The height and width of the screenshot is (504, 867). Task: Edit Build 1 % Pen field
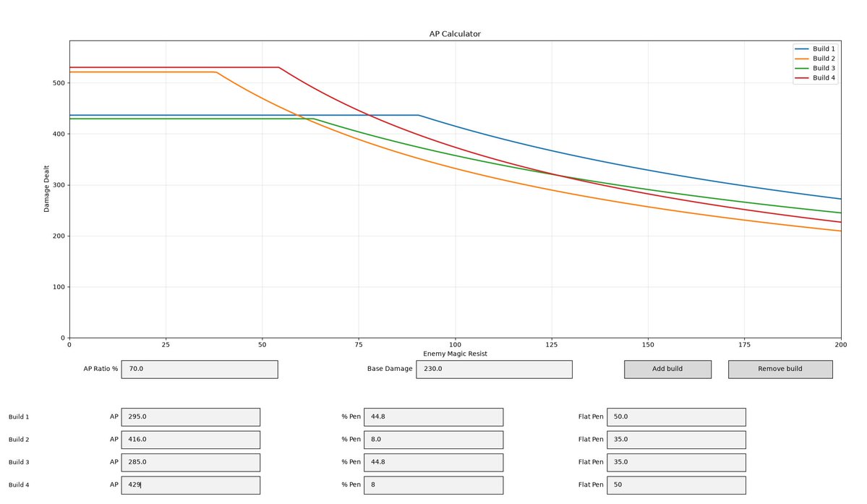tap(434, 417)
